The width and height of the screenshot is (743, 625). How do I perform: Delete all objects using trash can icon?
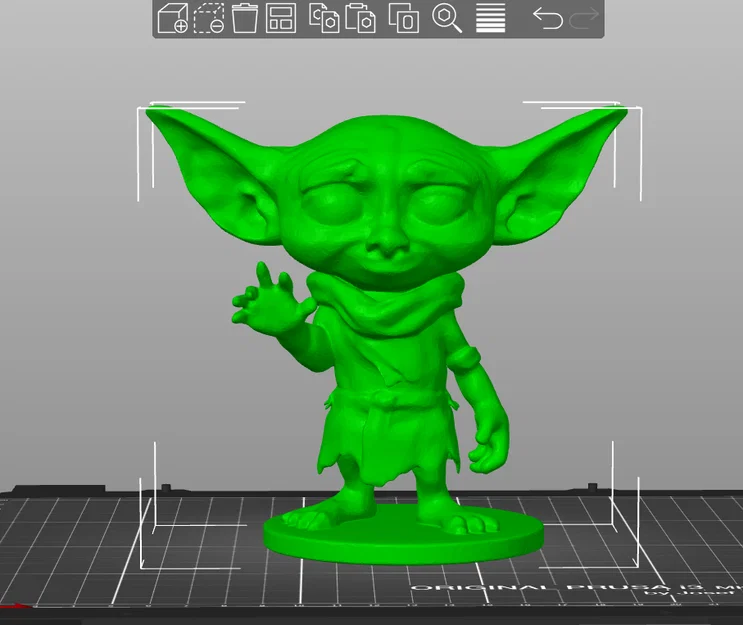(x=245, y=18)
